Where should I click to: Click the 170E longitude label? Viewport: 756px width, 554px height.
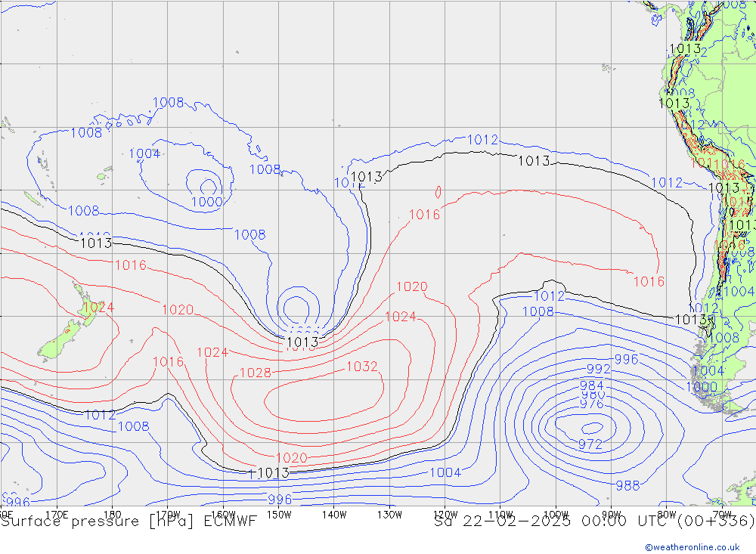tap(57, 515)
